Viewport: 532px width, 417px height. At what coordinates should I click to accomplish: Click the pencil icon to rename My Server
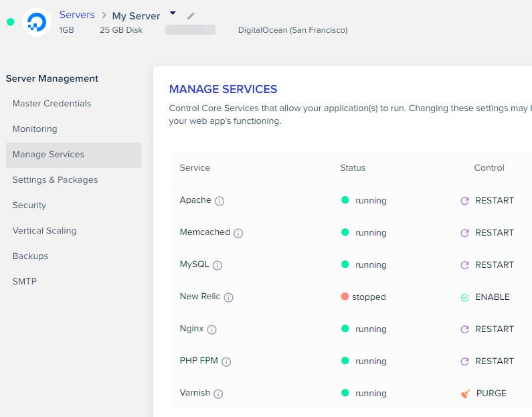click(191, 15)
